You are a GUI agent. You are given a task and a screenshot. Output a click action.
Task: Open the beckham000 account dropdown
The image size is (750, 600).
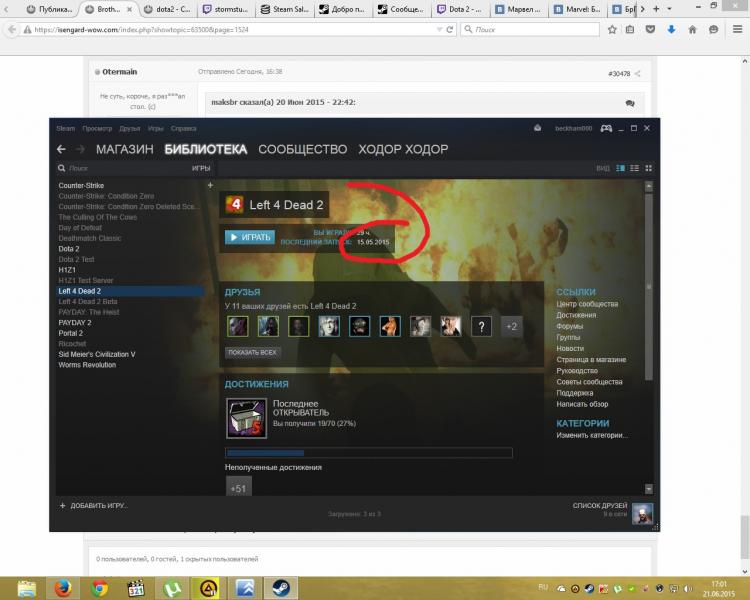tap(574, 128)
